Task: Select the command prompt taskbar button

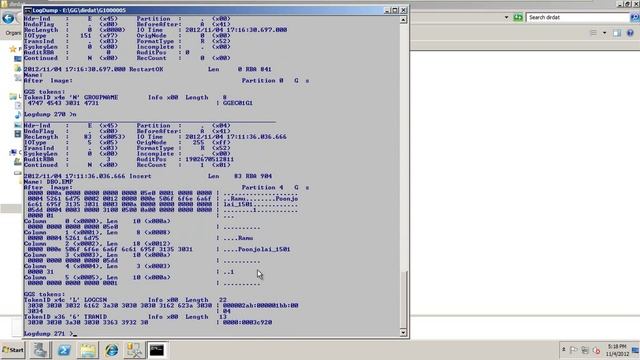Action: pyautogui.click(x=157, y=350)
